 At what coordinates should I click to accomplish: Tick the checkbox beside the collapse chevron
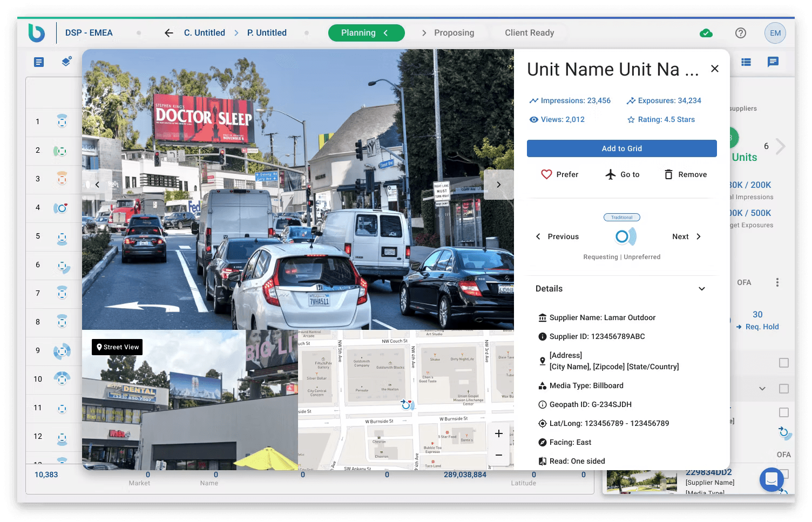784,389
